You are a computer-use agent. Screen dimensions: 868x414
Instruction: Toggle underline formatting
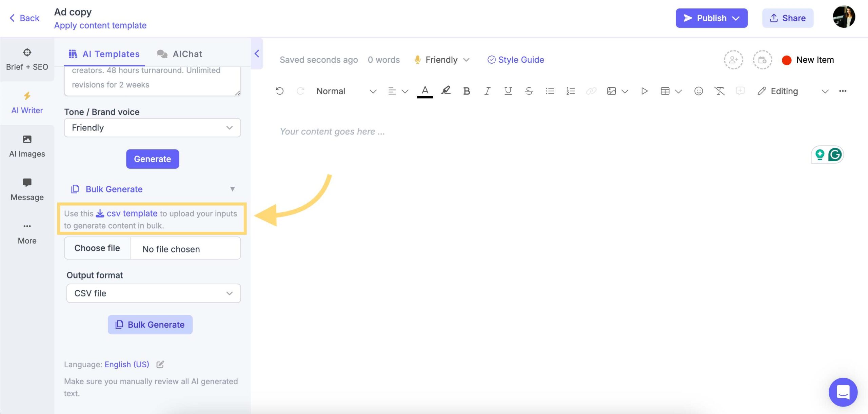pyautogui.click(x=508, y=91)
